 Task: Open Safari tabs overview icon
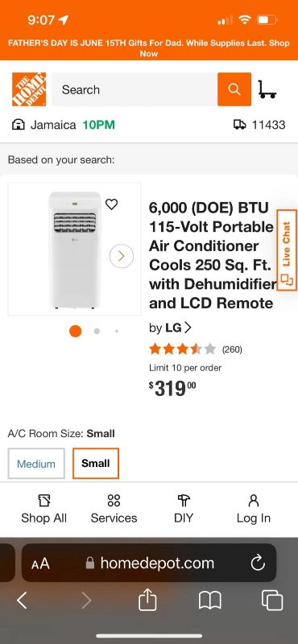coord(272,601)
